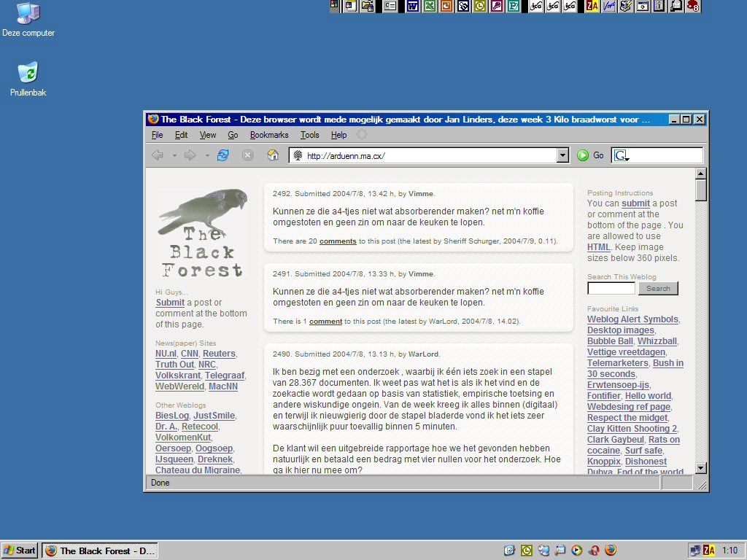The height and width of the screenshot is (560, 747).
Task: Open the Bookmarks menu
Action: click(x=269, y=135)
